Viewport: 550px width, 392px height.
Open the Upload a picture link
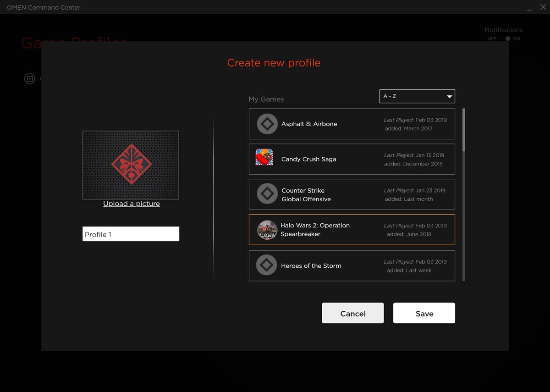[x=131, y=204]
